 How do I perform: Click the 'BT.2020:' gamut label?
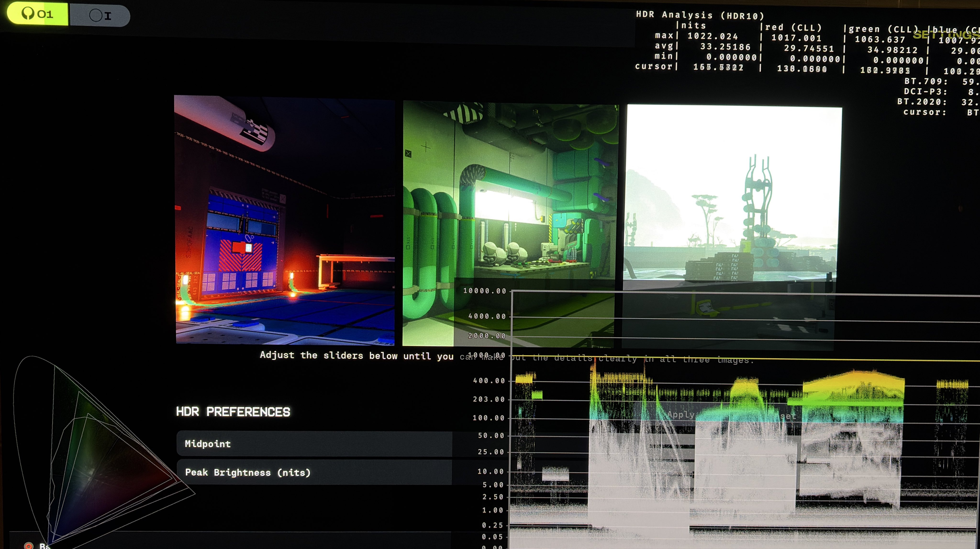[x=922, y=102]
